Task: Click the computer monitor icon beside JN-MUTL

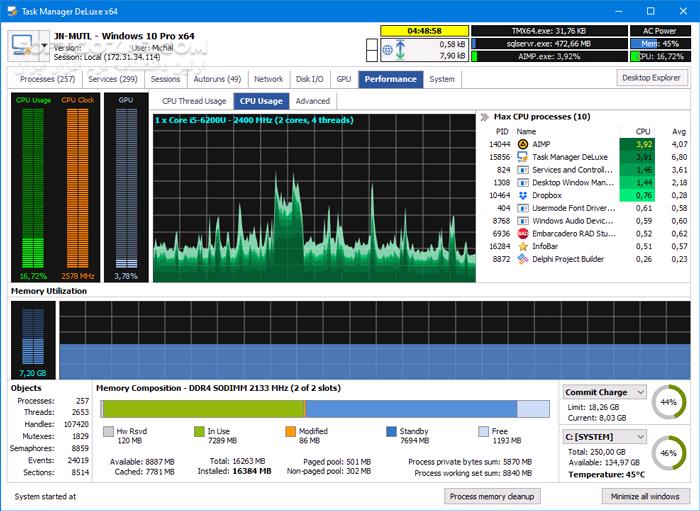Action: [23, 46]
